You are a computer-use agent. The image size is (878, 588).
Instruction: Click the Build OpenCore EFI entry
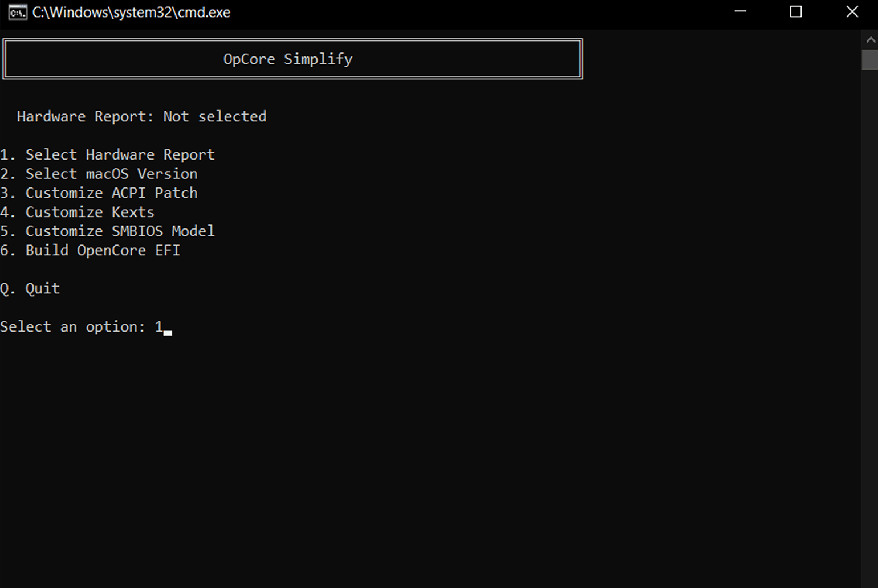point(90,250)
